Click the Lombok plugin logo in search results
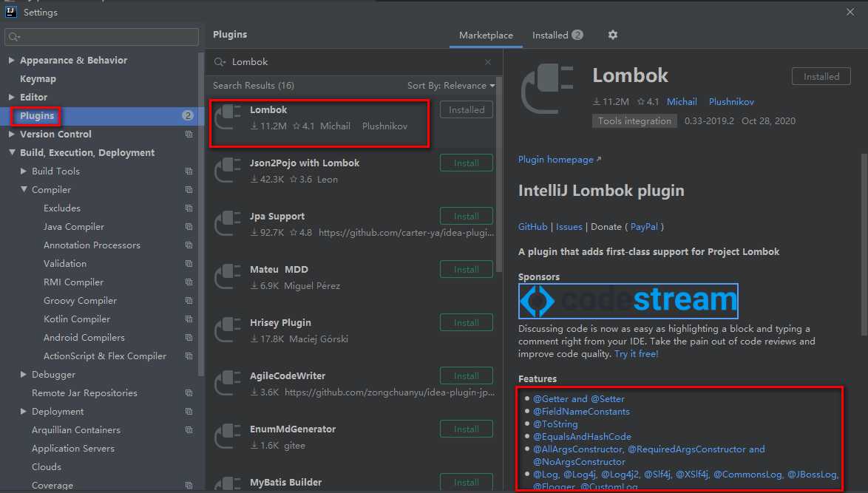 228,118
